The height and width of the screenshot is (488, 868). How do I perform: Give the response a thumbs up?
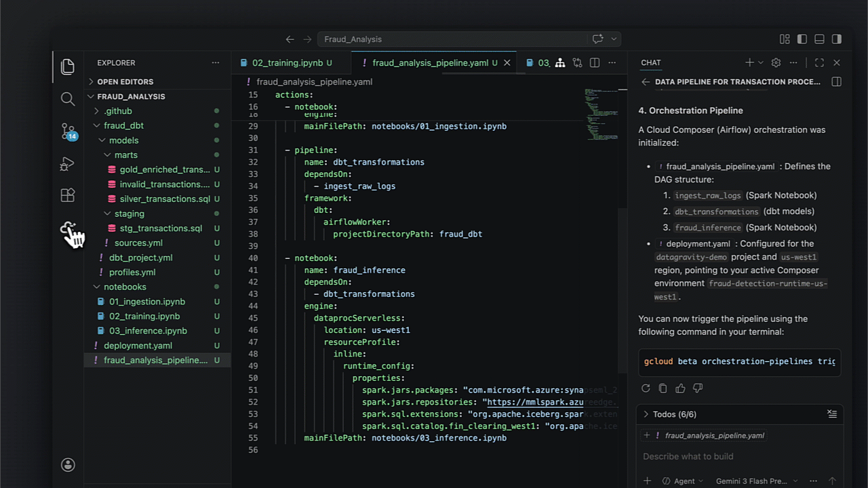point(680,388)
